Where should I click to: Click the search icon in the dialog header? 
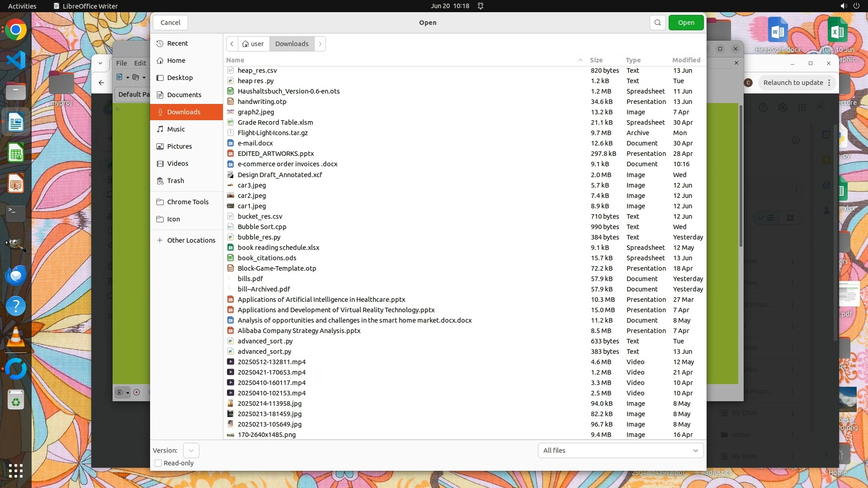[657, 23]
